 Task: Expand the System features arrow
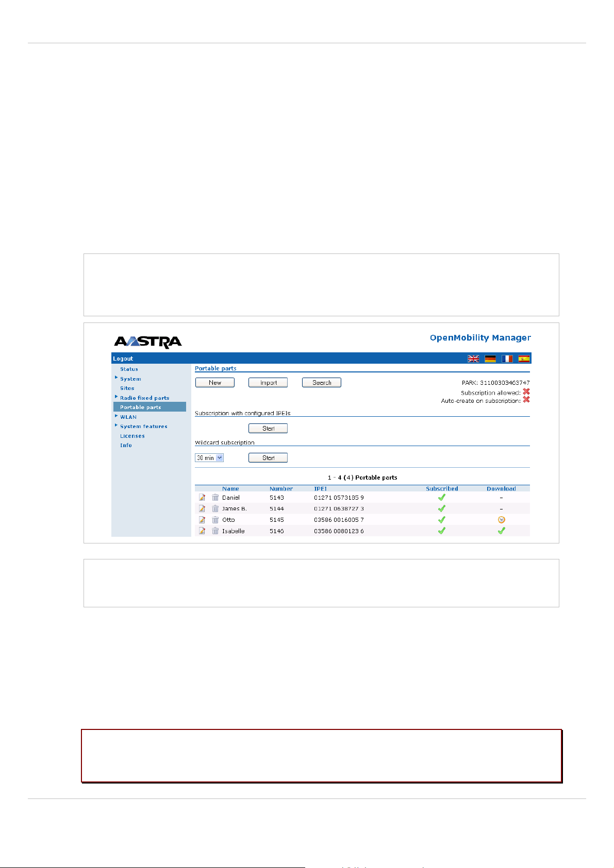pyautogui.click(x=116, y=425)
